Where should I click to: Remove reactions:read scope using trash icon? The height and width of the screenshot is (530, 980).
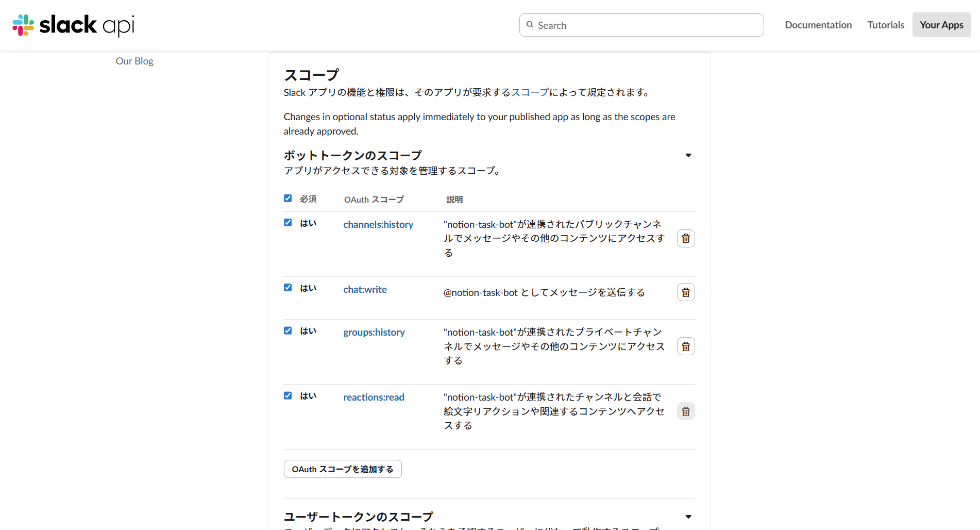tap(685, 411)
